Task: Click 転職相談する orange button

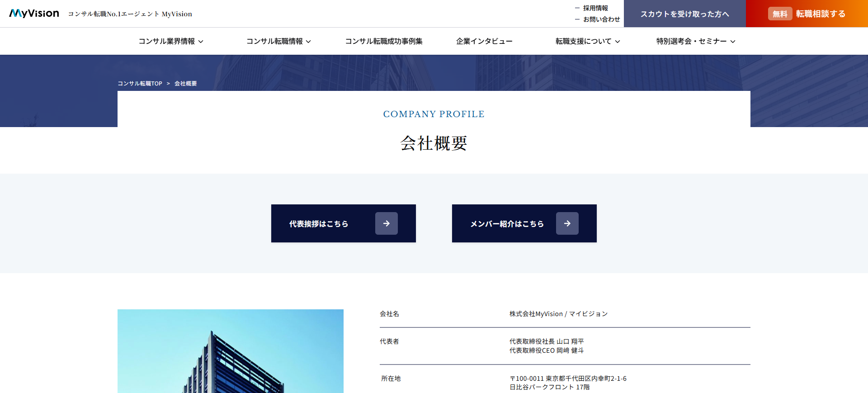Action: (807, 14)
